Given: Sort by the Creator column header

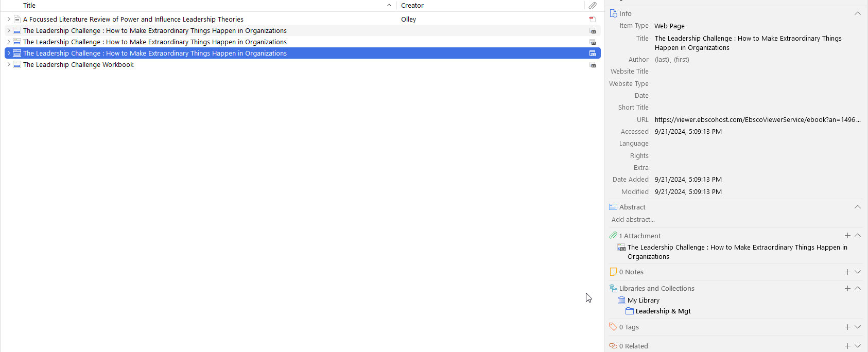Looking at the screenshot, I should pyautogui.click(x=412, y=5).
